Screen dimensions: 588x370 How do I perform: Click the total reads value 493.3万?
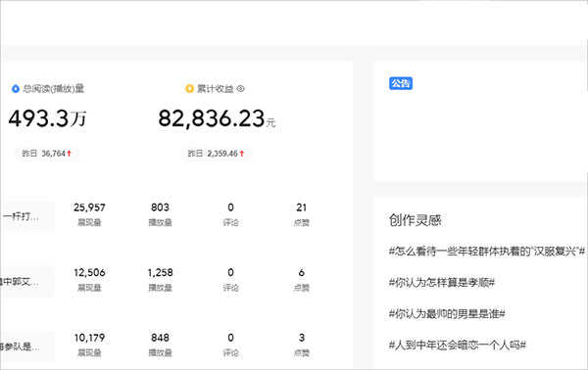click(x=48, y=118)
